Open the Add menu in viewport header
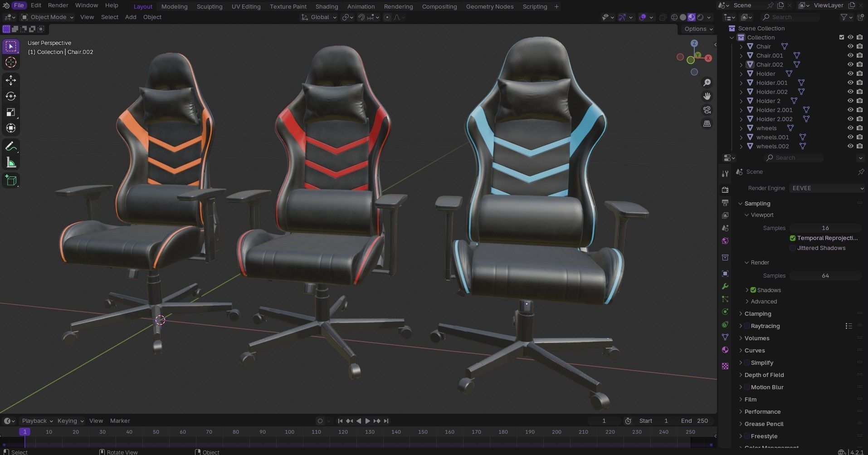The height and width of the screenshot is (455, 868). click(131, 17)
